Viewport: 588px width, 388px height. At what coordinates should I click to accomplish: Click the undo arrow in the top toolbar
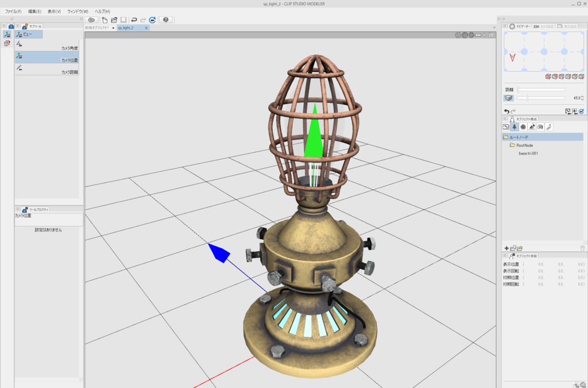pos(134,20)
